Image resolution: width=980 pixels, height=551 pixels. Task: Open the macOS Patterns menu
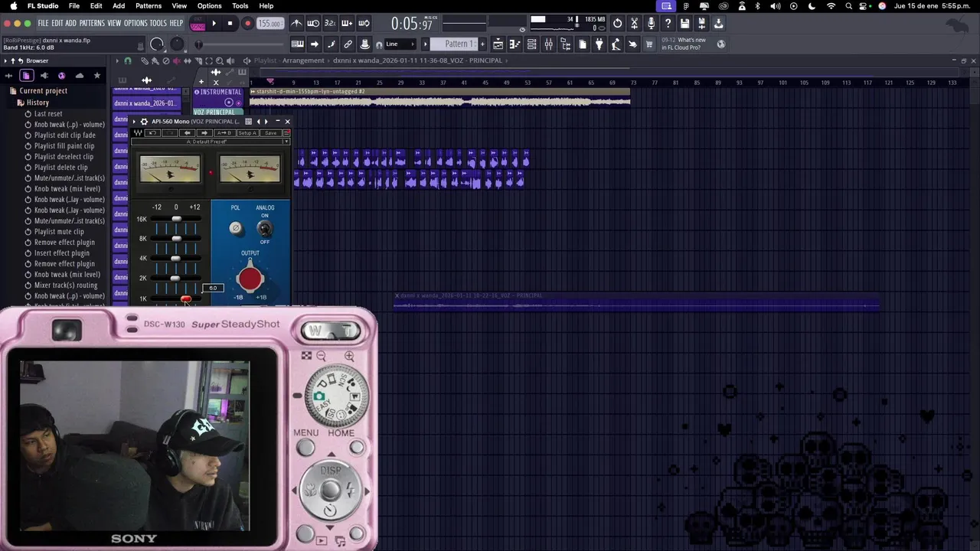[x=149, y=6]
